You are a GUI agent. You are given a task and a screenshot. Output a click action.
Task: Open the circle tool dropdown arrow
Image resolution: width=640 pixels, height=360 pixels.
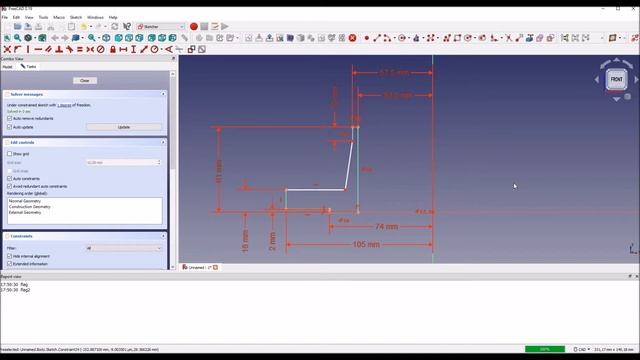coord(409,38)
